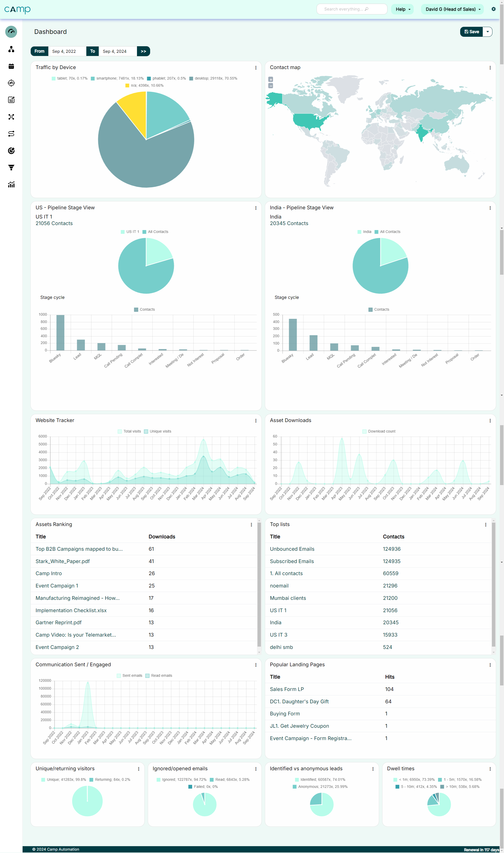Open Unbounced Emails list

point(292,549)
